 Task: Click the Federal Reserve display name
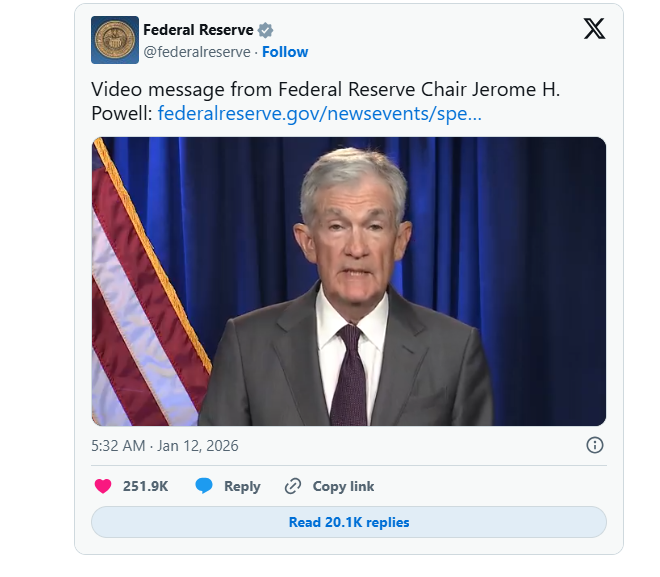coord(198,30)
